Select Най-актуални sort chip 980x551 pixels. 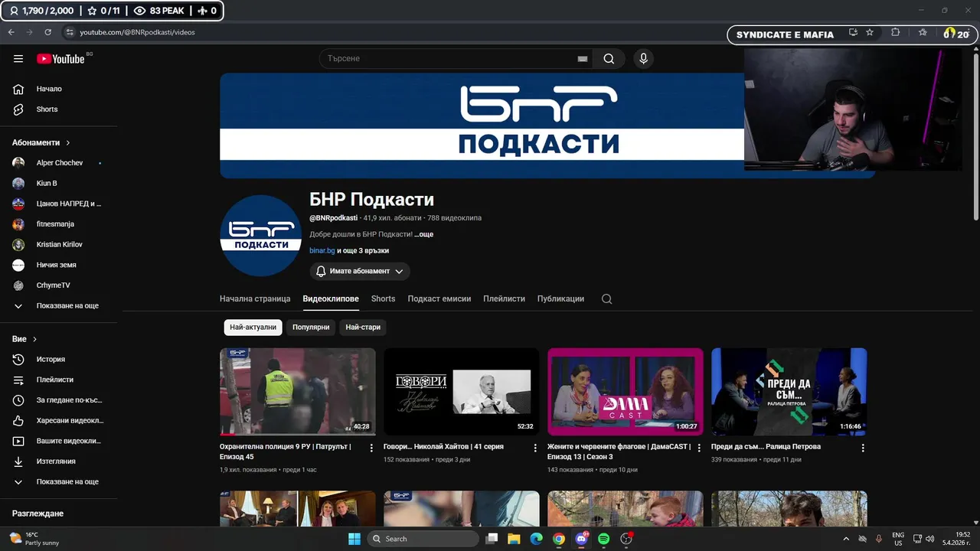253,327
